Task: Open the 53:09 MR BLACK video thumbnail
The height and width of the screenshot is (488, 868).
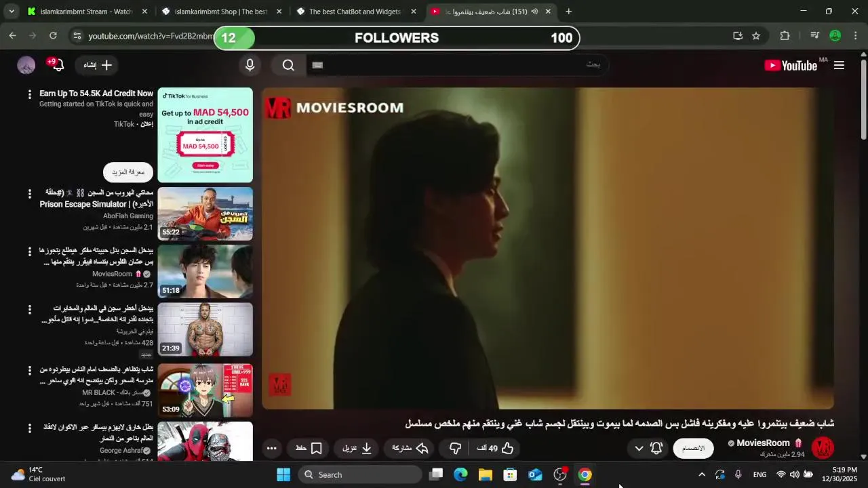Action: (205, 390)
